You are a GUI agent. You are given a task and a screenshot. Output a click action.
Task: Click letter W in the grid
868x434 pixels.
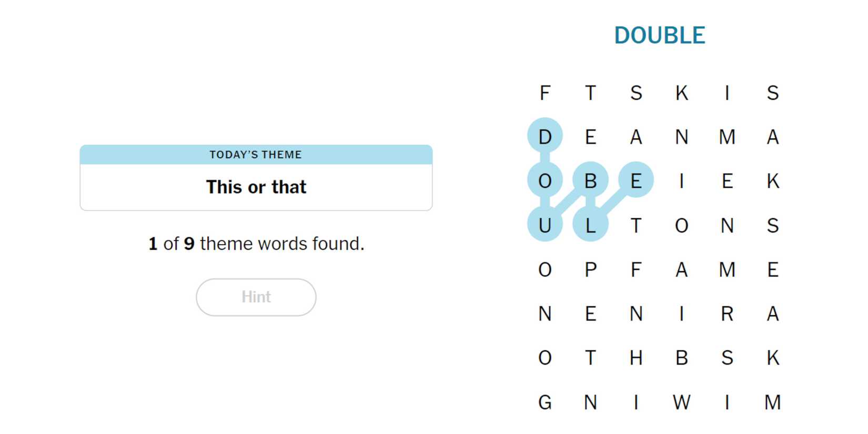click(681, 402)
